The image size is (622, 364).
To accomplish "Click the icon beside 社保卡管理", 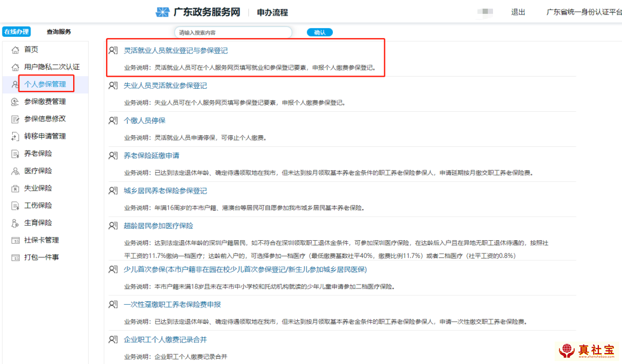I will coord(16,240).
